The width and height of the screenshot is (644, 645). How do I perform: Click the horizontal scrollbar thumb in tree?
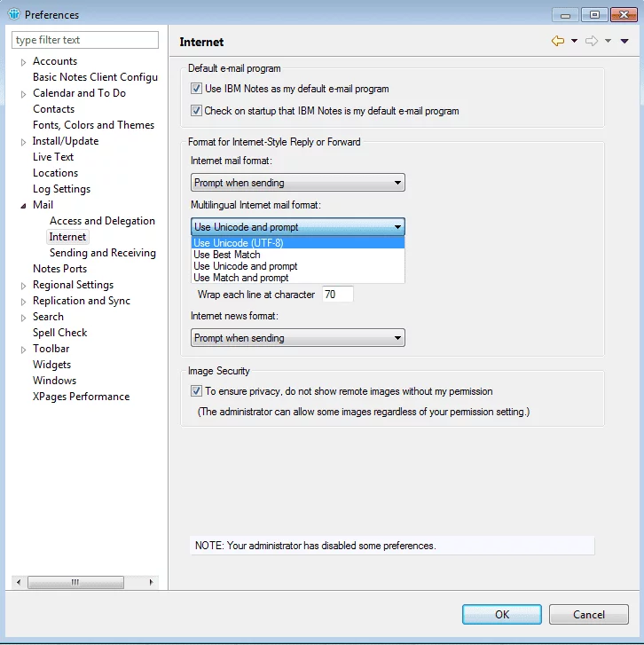[75, 582]
